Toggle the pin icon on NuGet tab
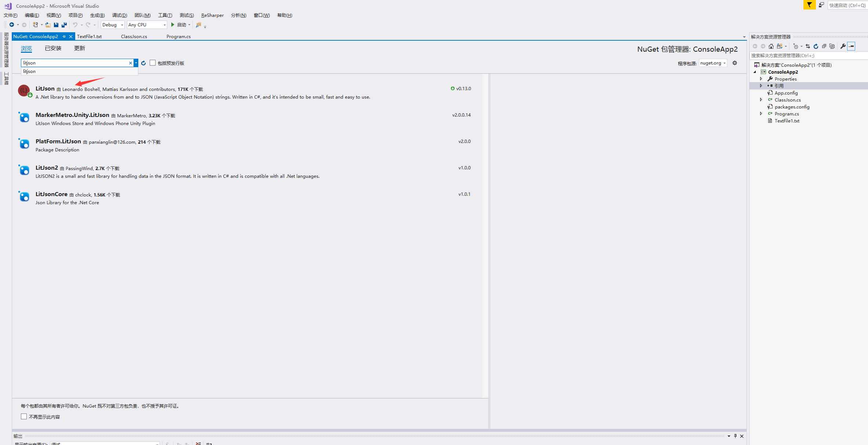 (64, 37)
